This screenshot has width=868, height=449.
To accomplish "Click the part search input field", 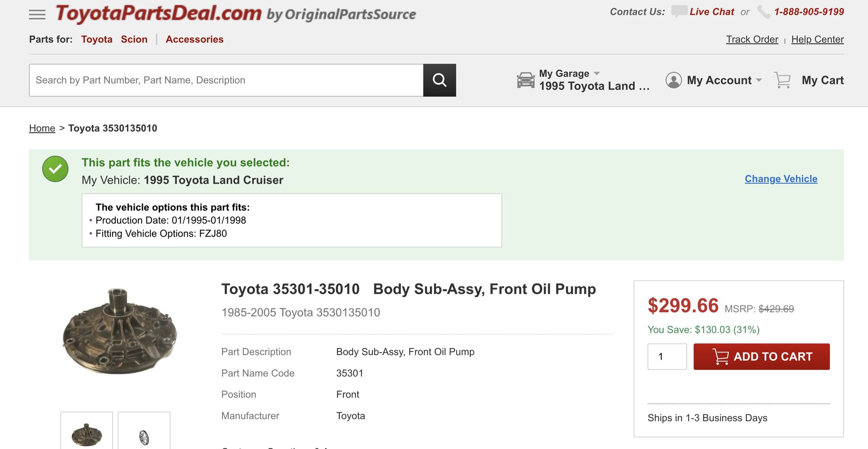I will point(226,80).
